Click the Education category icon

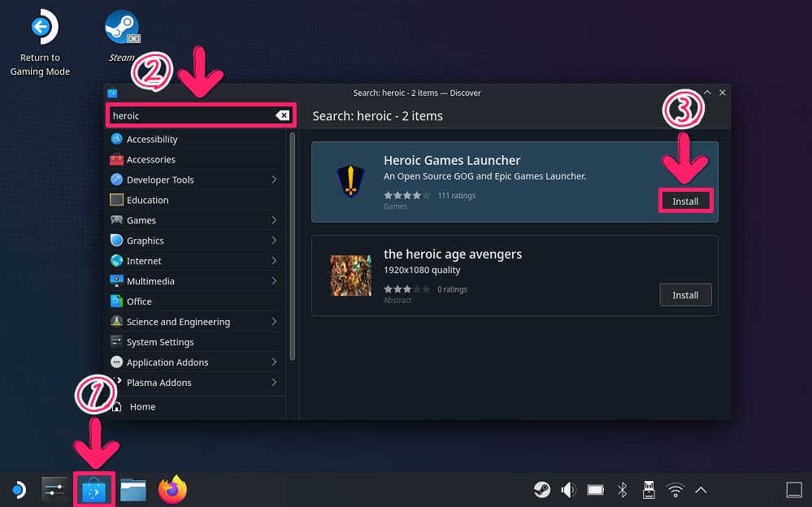click(x=116, y=199)
